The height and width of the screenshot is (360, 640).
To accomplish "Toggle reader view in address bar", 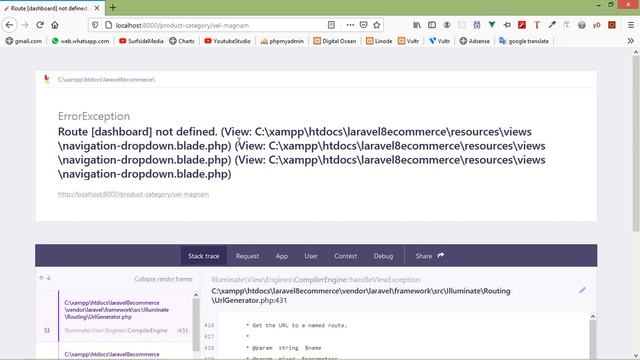I will 331,25.
